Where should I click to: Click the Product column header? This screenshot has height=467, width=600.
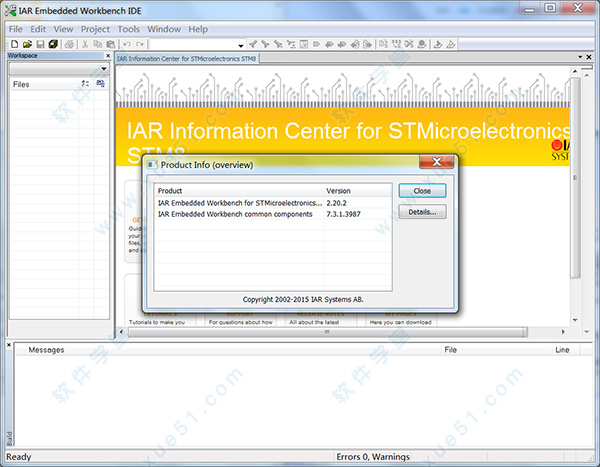tap(239, 191)
